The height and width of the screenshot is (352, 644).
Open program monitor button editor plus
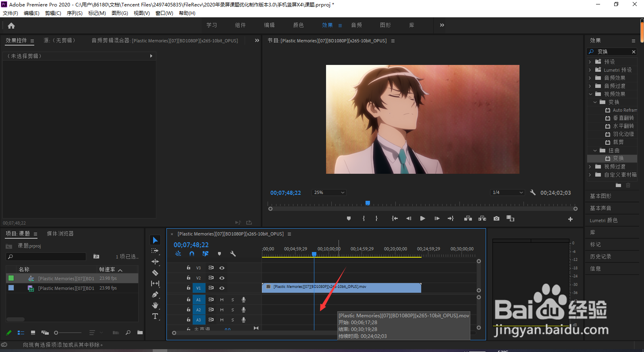(x=570, y=219)
